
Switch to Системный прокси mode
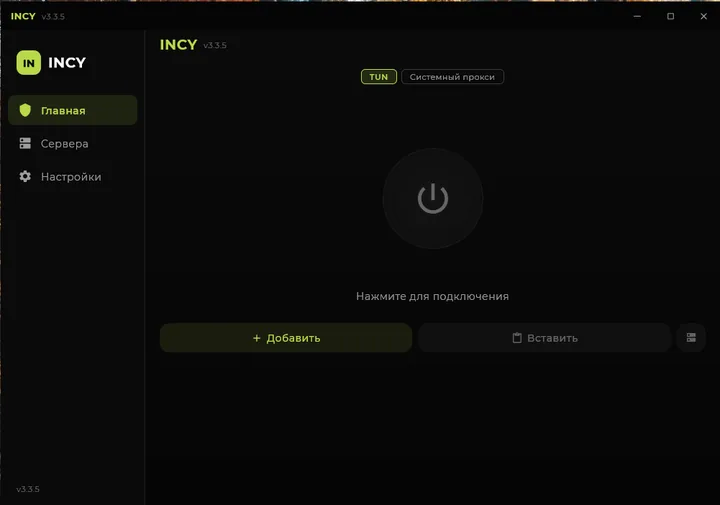[452, 77]
